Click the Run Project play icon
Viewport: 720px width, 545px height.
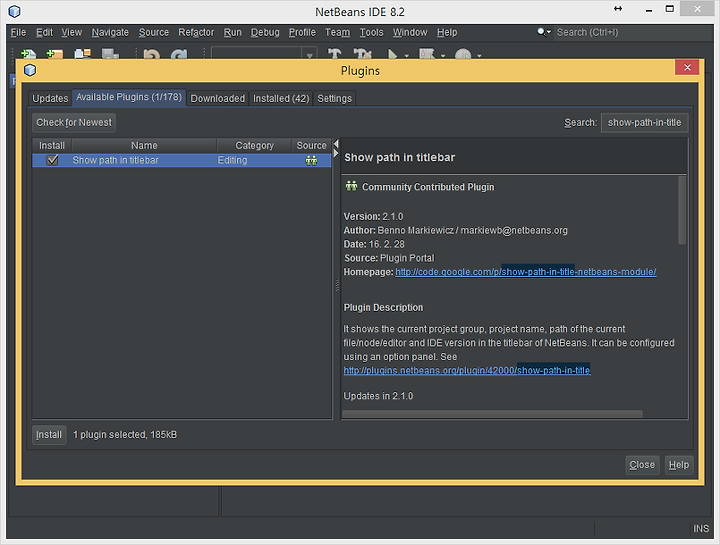[393, 55]
